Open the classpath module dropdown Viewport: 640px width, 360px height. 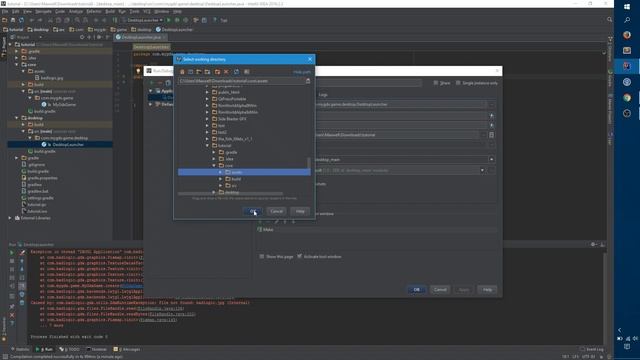pos(491,160)
